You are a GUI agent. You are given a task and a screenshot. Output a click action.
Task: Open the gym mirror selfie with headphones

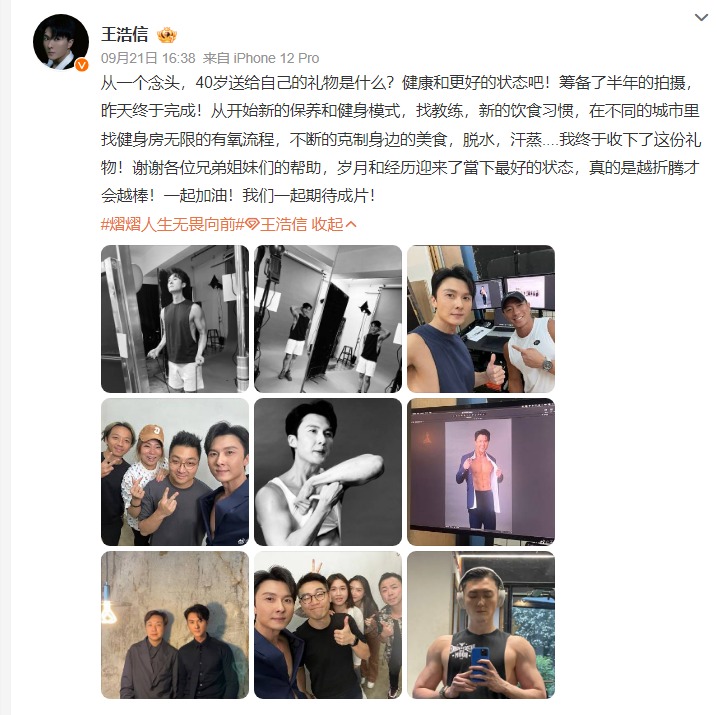[x=481, y=625]
